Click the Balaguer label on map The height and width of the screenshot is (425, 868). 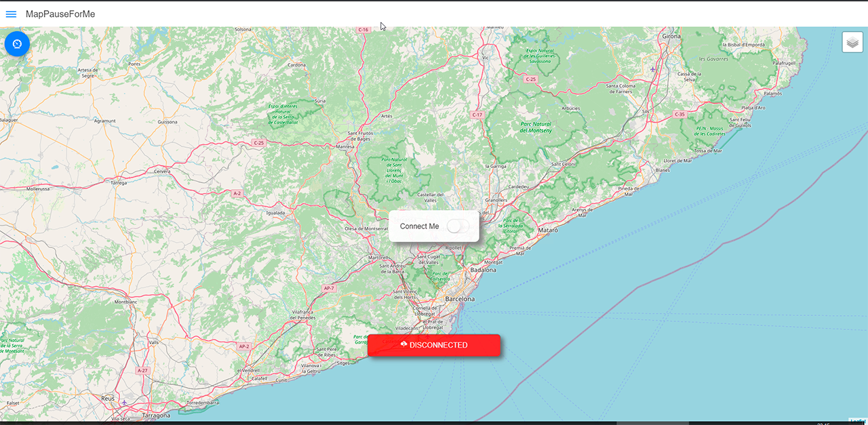[9, 119]
